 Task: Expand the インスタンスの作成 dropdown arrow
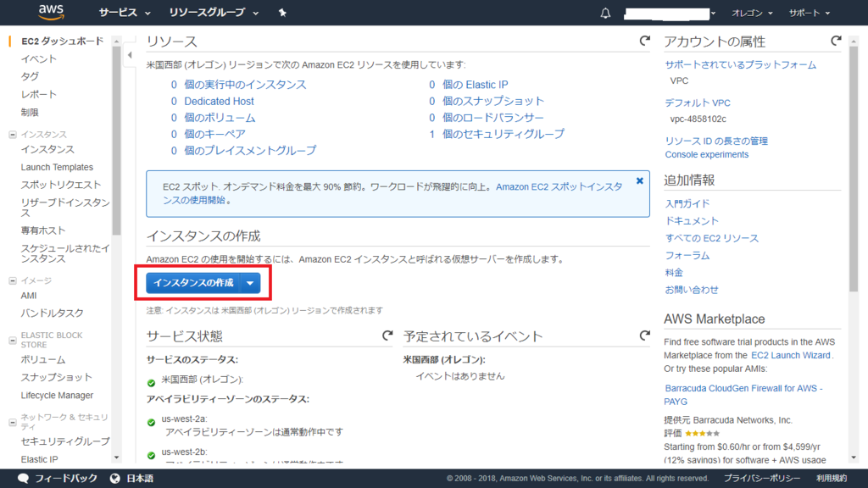click(x=249, y=283)
